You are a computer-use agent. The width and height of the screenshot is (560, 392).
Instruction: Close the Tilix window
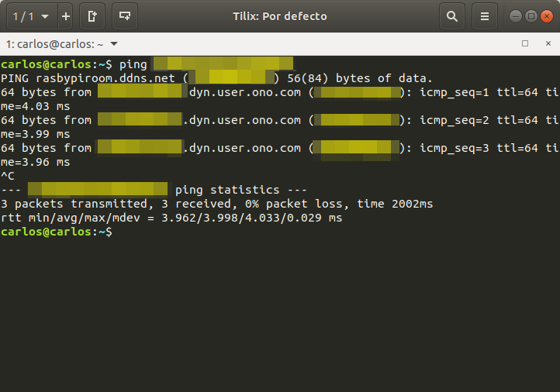tap(546, 16)
